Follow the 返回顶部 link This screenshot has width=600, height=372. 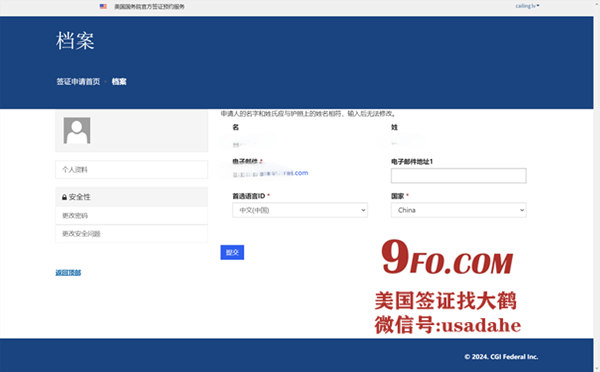[68, 272]
